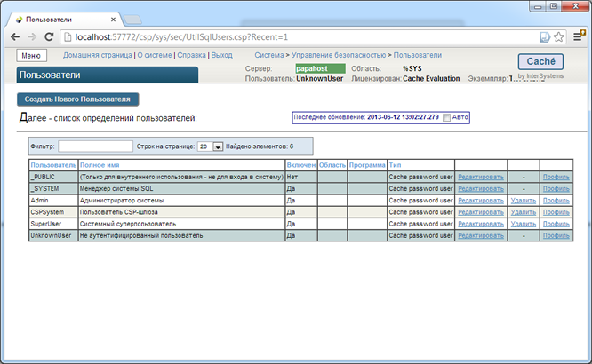Click Удалить for CSPSystem user
The image size is (592, 364).
coord(524,212)
